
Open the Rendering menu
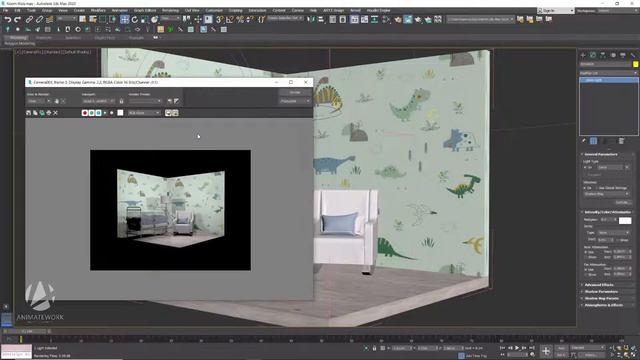(170, 10)
